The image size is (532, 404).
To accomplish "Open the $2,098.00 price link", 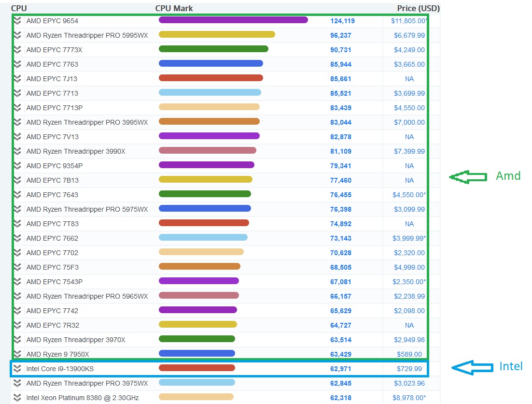I will coord(409,311).
